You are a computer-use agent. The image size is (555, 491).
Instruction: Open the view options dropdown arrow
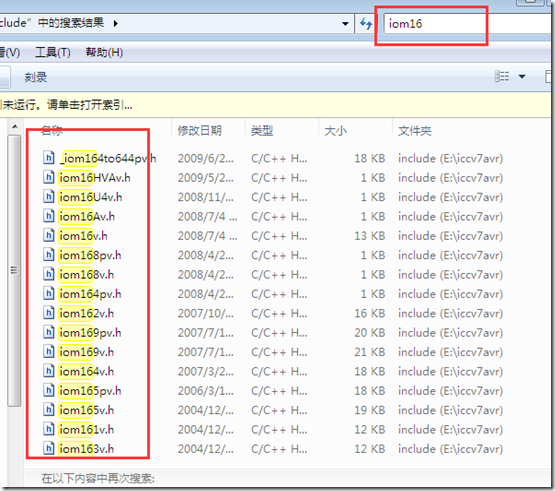coord(522,76)
